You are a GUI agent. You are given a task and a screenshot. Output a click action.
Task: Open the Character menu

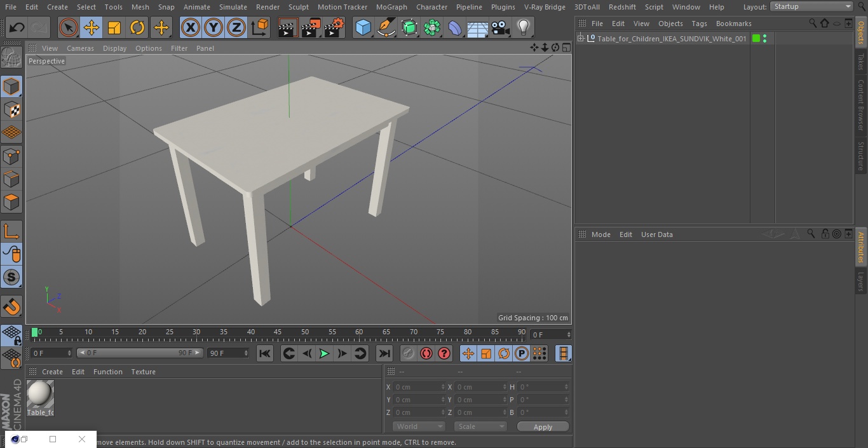[x=431, y=7]
